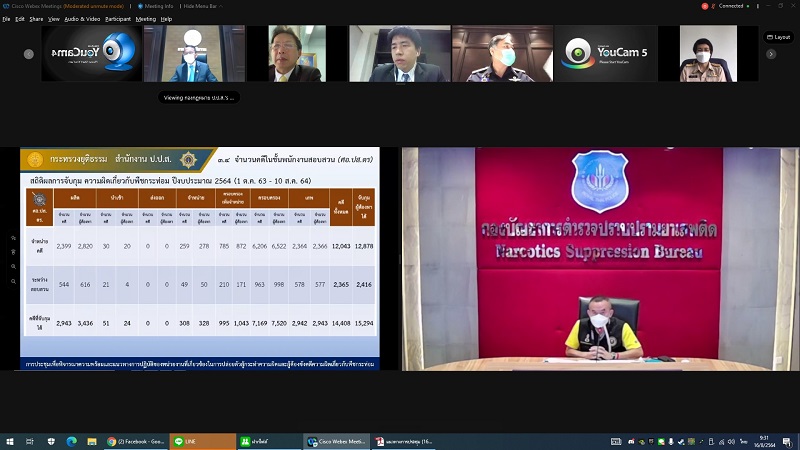
Task: Click Hide Menu Bar toggle
Action: [x=203, y=5]
